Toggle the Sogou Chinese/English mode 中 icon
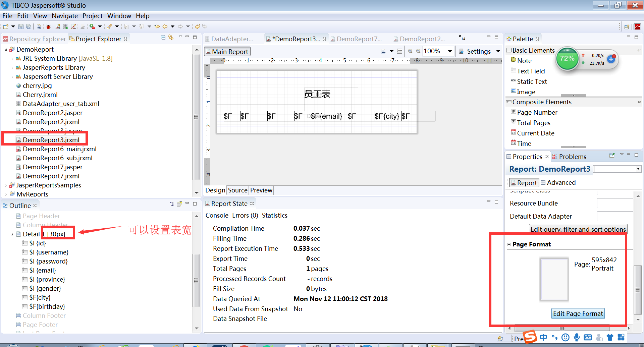644x347 pixels. 543,337
